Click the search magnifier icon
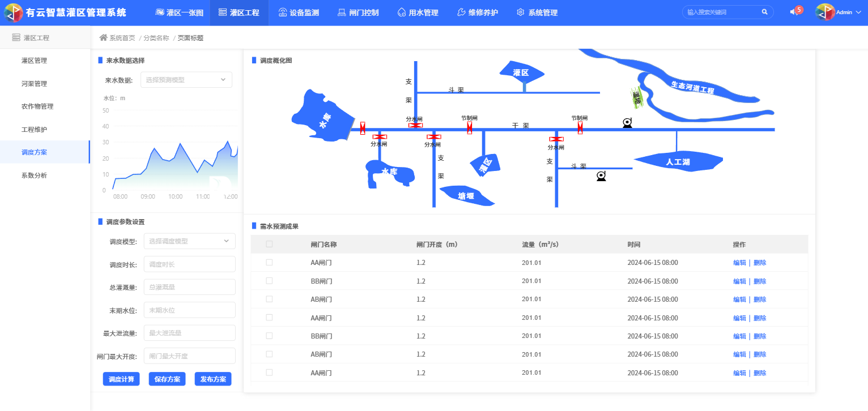Image resolution: width=868 pixels, height=411 pixels. [x=764, y=12]
